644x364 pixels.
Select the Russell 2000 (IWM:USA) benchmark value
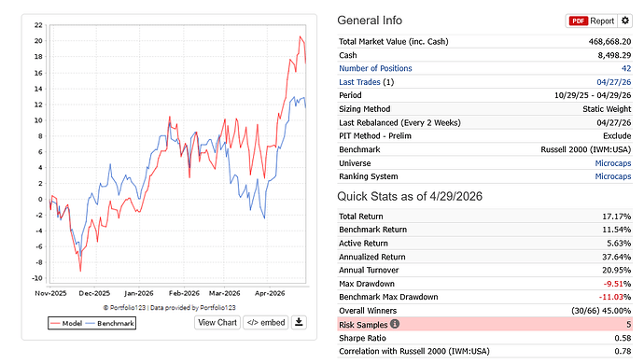coord(586,149)
